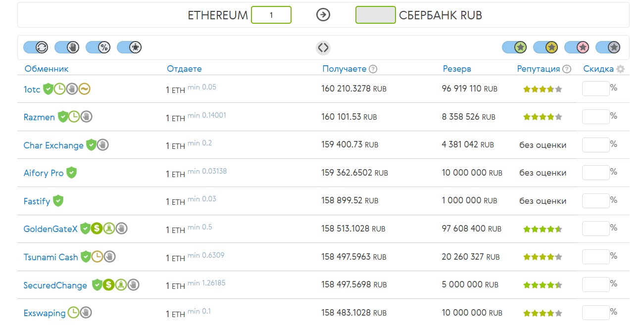Viewport: 644px width, 326px height.
Task: Open the Exswaping exchanger link
Action: tap(45, 313)
